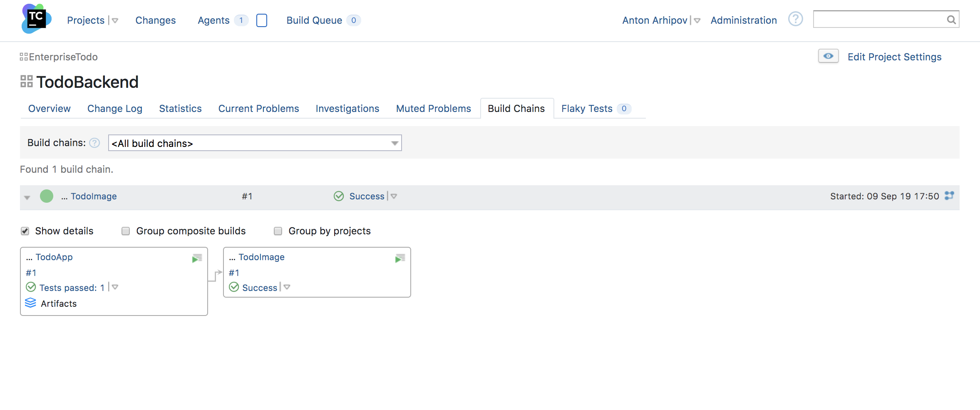Open the Administration link
980x410 pixels.
coord(744,20)
